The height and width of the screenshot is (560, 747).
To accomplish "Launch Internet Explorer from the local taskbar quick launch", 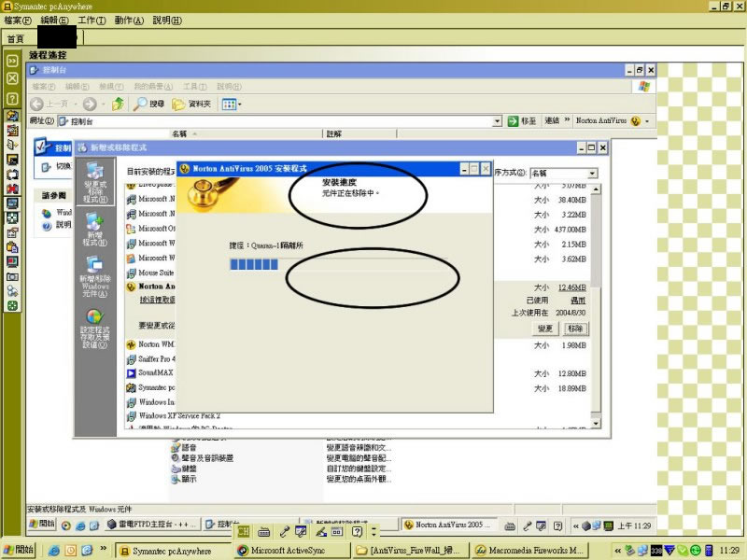I will (53, 551).
